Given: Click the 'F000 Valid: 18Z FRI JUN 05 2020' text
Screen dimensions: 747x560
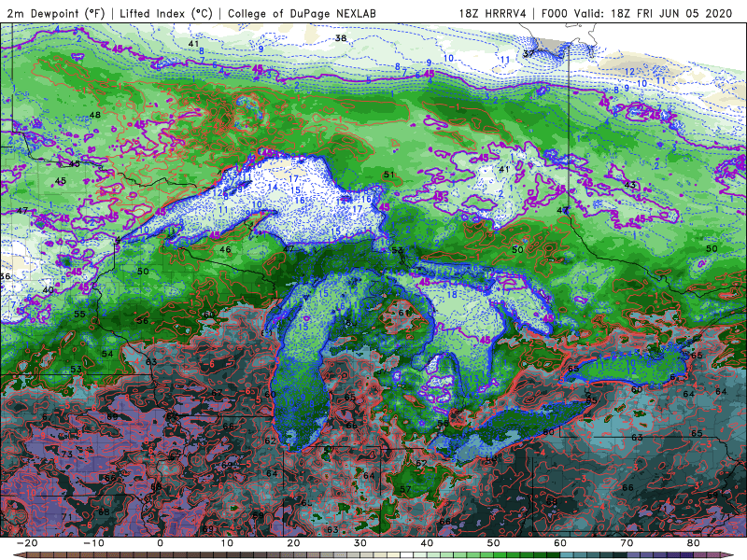Looking at the screenshot, I should (x=637, y=13).
